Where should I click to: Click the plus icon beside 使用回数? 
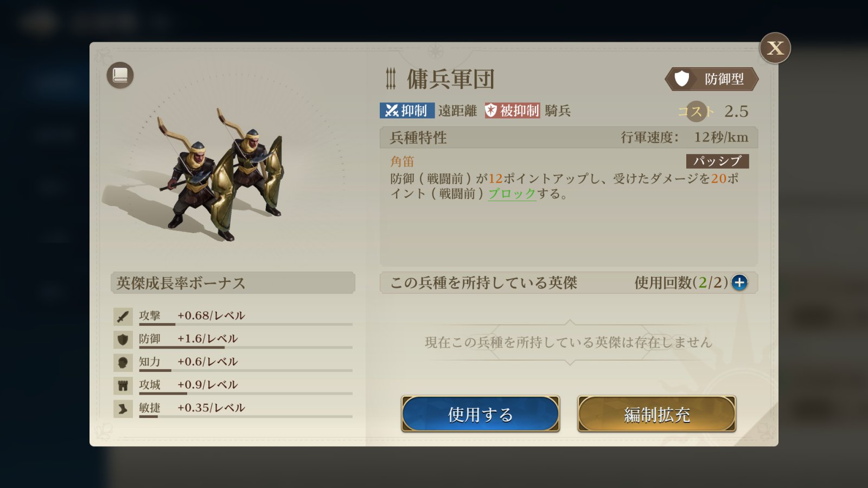(739, 282)
